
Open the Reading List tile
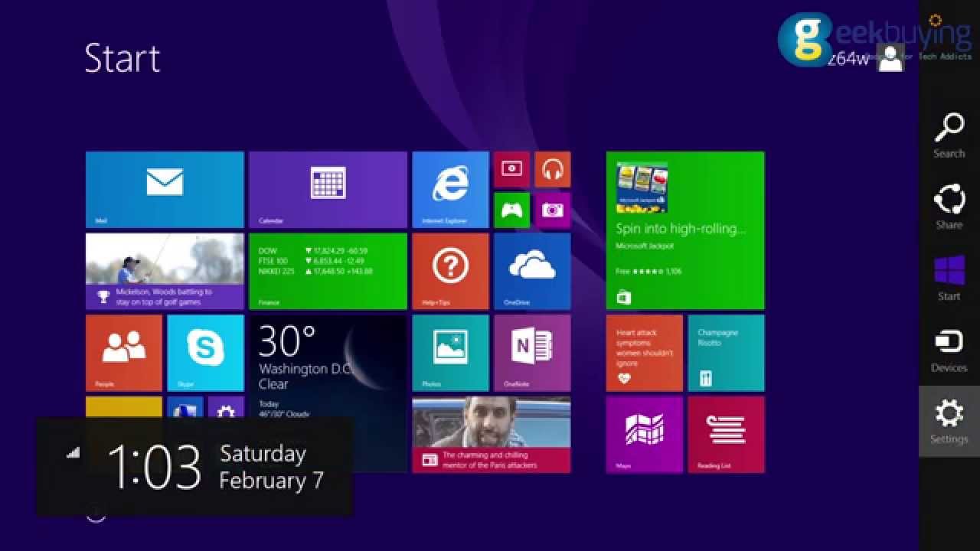click(726, 435)
